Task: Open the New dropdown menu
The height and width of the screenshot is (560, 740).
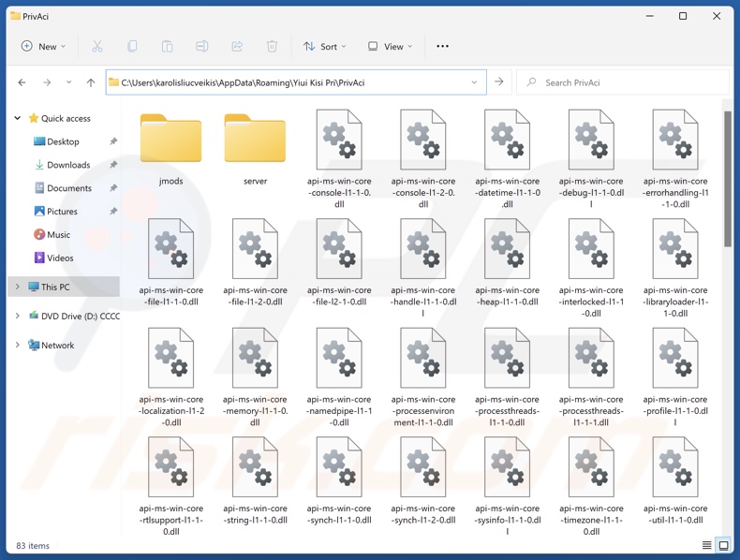Action: 43,46
